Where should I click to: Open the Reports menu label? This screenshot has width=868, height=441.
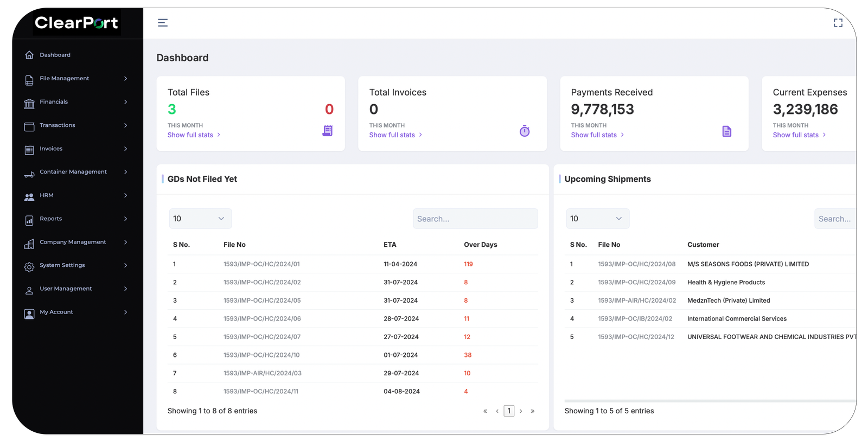pyautogui.click(x=50, y=219)
